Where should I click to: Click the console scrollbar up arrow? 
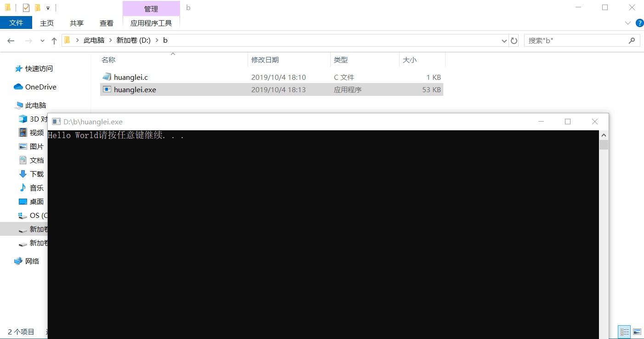click(604, 135)
